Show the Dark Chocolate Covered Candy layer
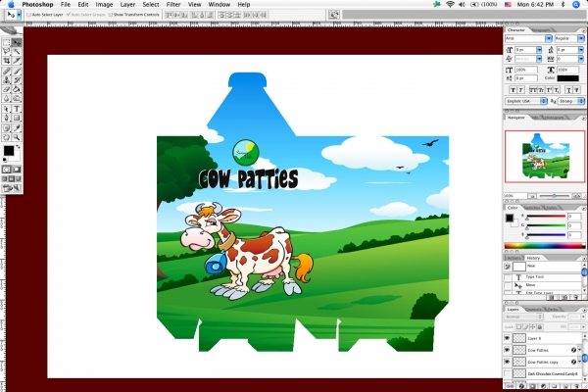This screenshot has width=588, height=392. click(x=507, y=373)
